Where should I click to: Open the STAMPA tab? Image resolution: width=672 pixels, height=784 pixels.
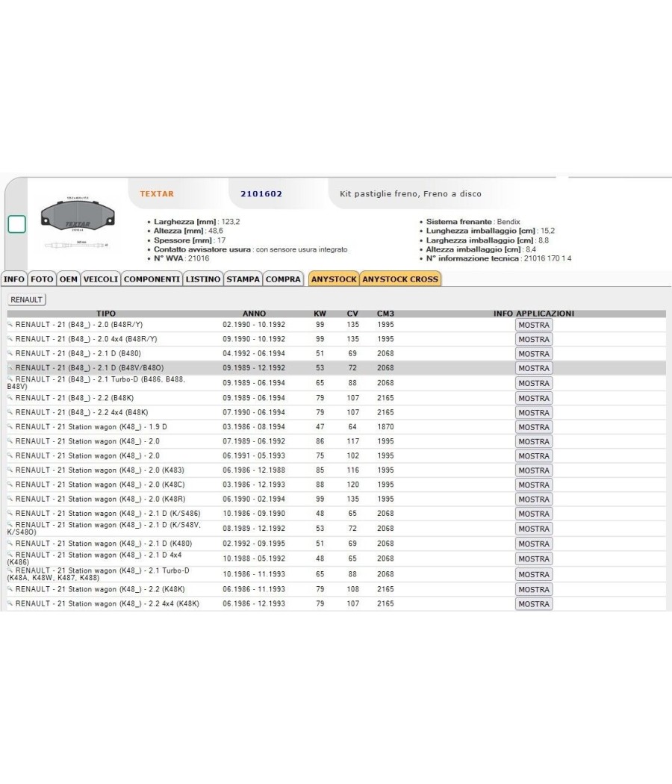pos(243,279)
